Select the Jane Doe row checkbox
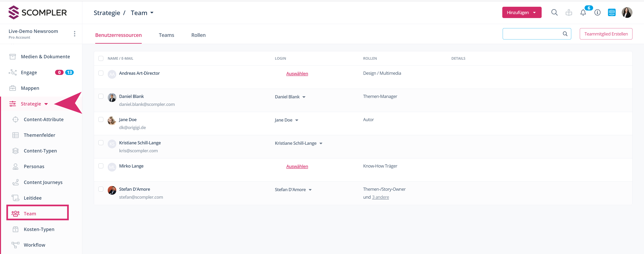The width and height of the screenshot is (644, 254). coord(101,120)
